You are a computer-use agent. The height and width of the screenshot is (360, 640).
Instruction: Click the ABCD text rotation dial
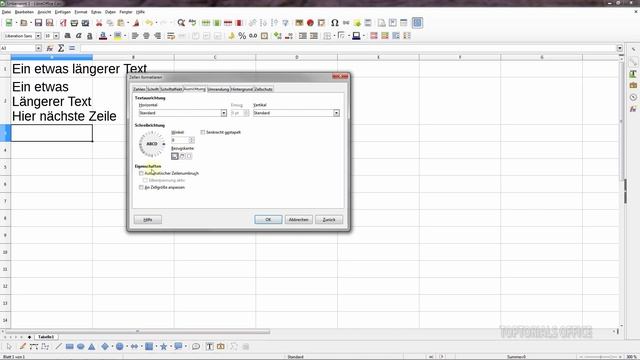(x=152, y=144)
